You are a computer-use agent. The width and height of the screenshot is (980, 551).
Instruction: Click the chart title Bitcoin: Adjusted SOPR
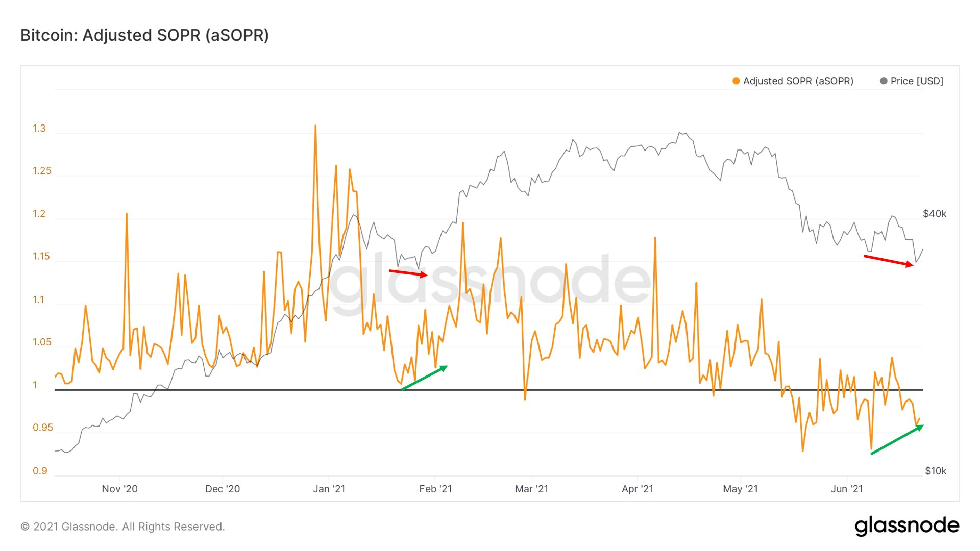click(x=144, y=35)
